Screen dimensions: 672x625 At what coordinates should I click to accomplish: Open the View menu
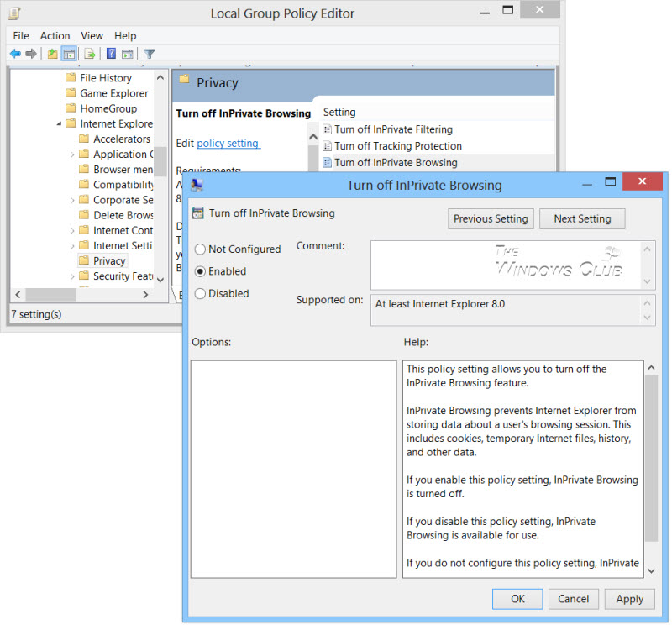[x=92, y=35]
